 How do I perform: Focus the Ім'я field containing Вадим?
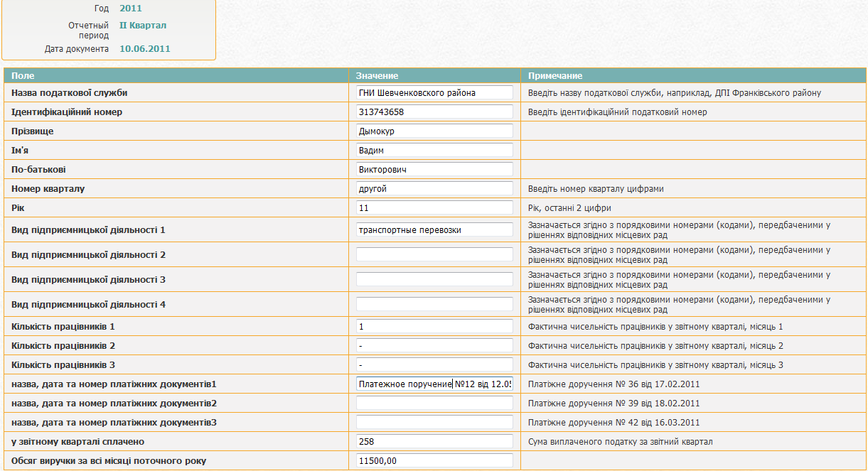point(434,150)
